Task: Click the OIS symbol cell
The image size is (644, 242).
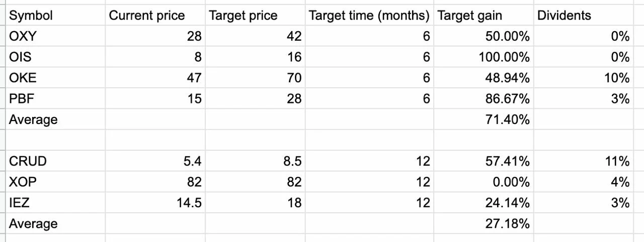Action: [55, 57]
